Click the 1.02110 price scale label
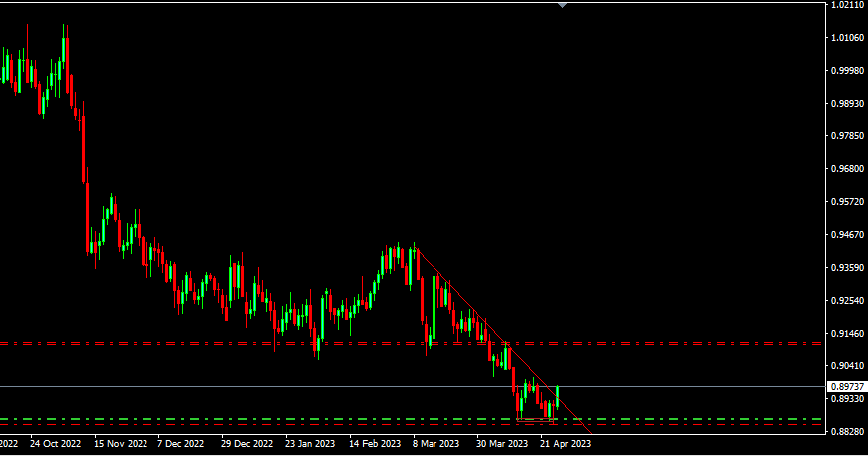 click(847, 4)
